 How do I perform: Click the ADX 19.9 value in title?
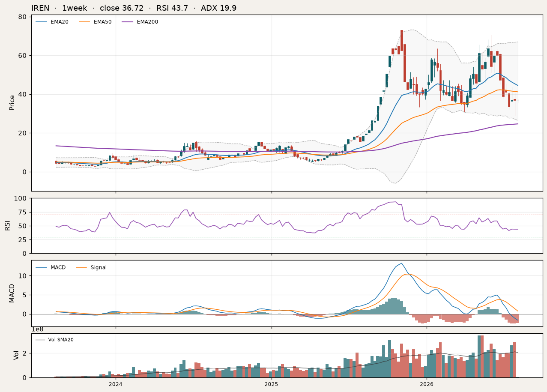coord(218,8)
